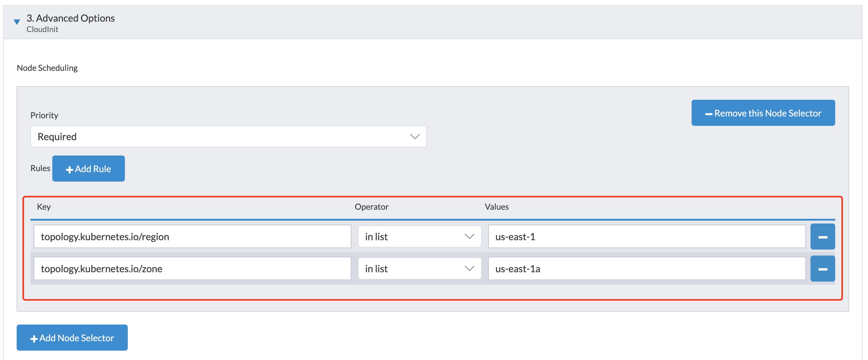Click the Advanced Options section title
This screenshot has height=360, width=868.
point(71,18)
